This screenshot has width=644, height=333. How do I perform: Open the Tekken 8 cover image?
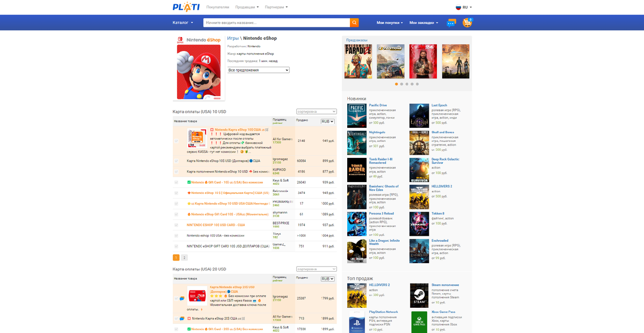(419, 224)
